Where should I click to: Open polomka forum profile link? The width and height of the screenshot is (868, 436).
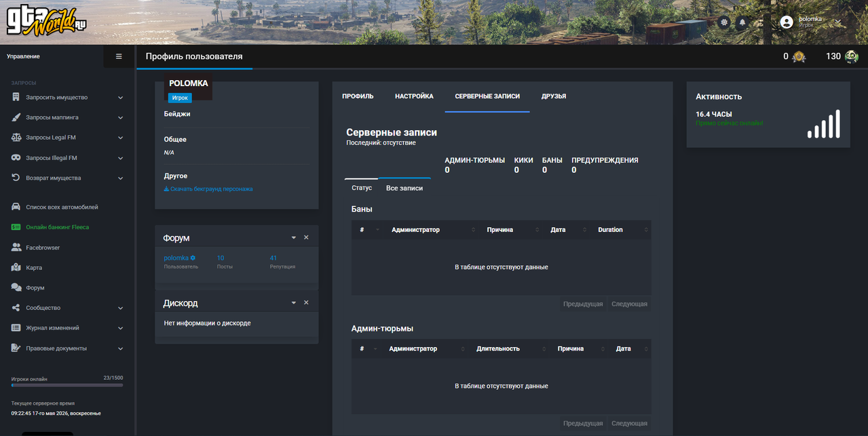tap(176, 258)
